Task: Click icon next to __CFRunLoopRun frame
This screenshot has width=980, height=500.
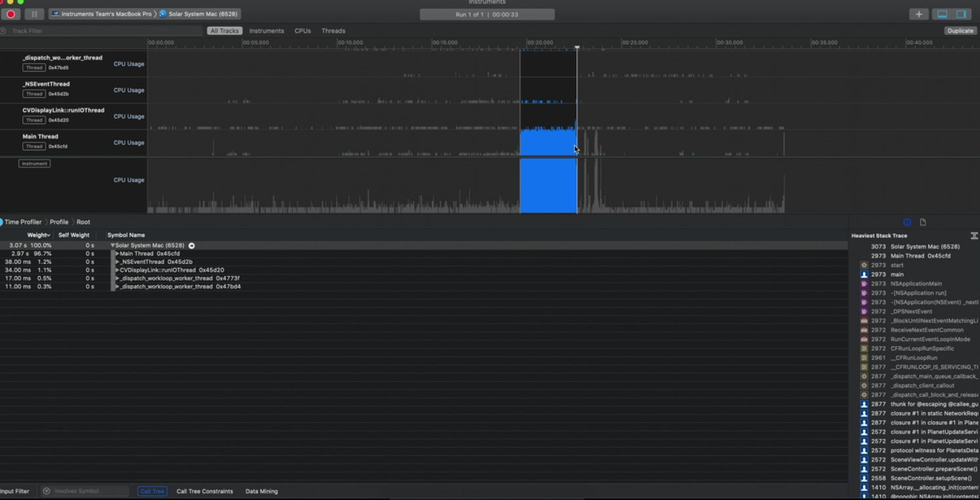Action: 864,358
